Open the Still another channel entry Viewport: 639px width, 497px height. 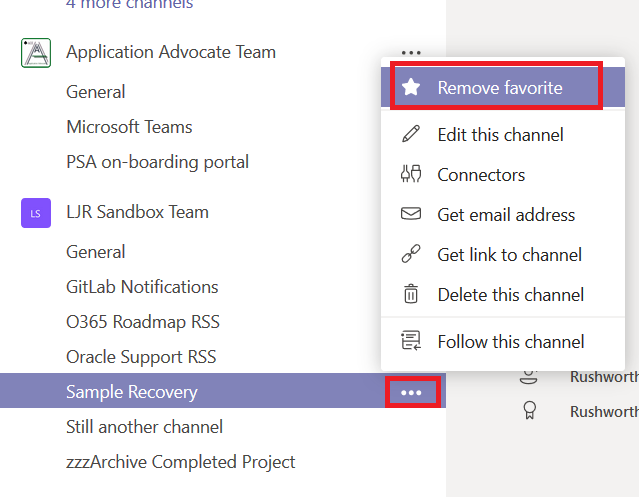(x=144, y=427)
